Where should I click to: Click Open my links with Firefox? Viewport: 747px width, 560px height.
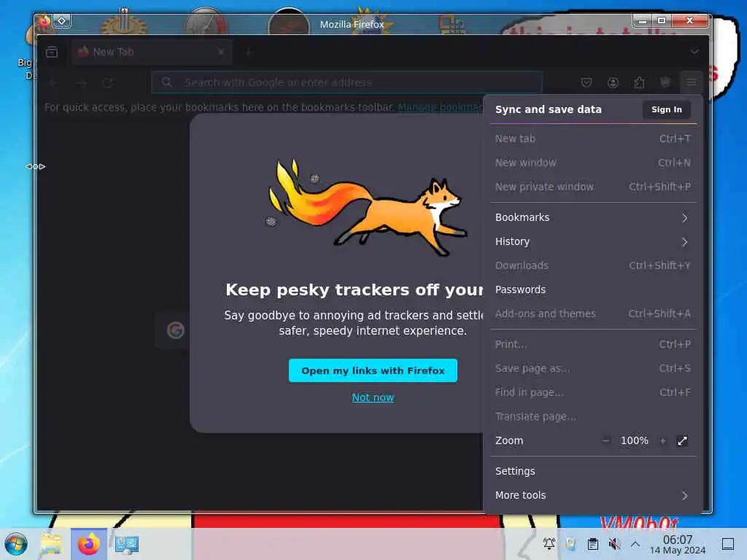click(x=373, y=370)
